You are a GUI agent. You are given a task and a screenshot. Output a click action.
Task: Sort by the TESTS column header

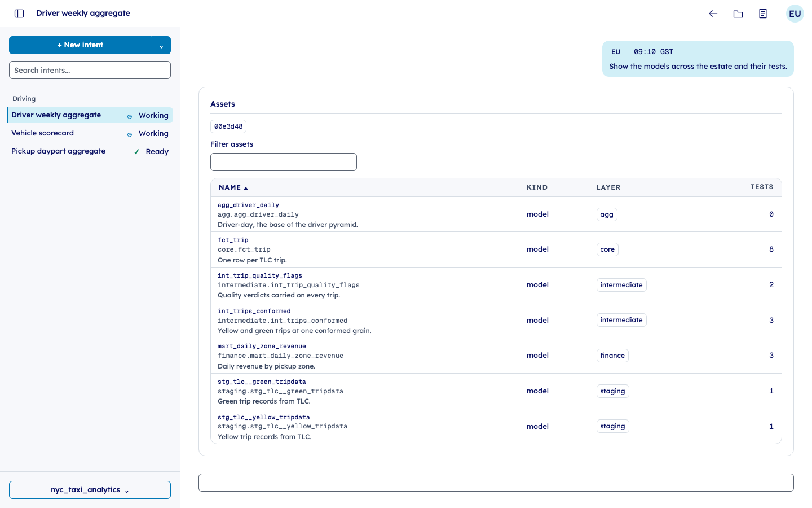coord(762,187)
